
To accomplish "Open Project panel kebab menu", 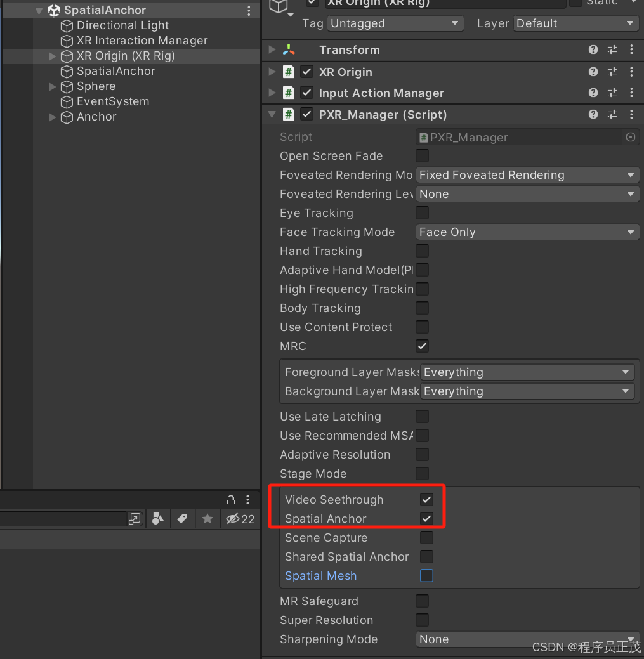I will click(x=247, y=499).
